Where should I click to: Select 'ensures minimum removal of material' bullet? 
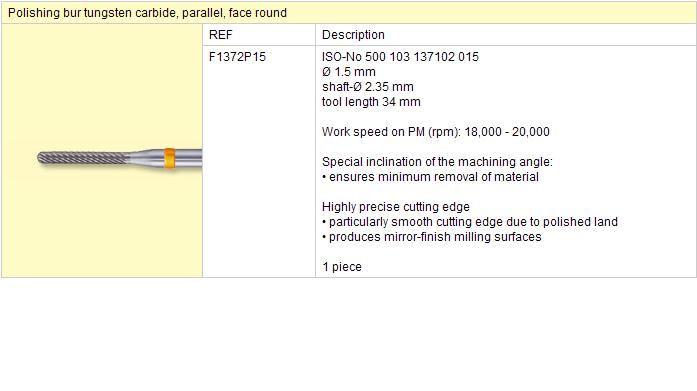coord(430,177)
